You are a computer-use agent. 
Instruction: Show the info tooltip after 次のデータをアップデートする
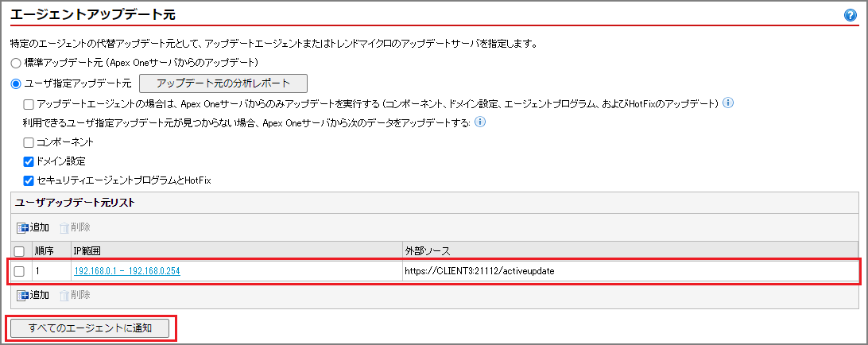pos(480,122)
